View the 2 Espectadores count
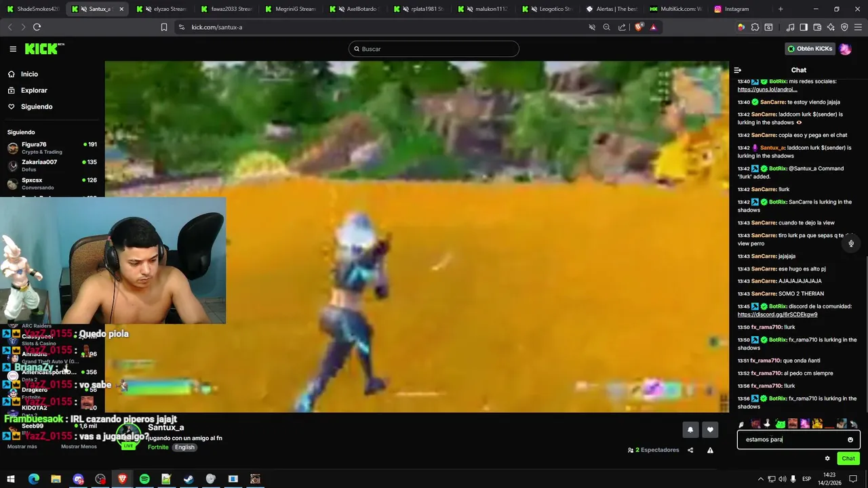The width and height of the screenshot is (868, 488). coord(654,450)
